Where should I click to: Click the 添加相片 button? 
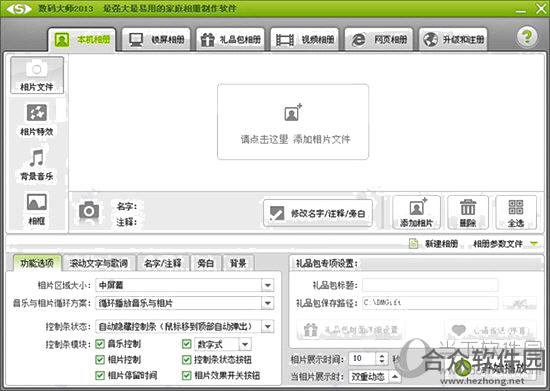point(416,213)
